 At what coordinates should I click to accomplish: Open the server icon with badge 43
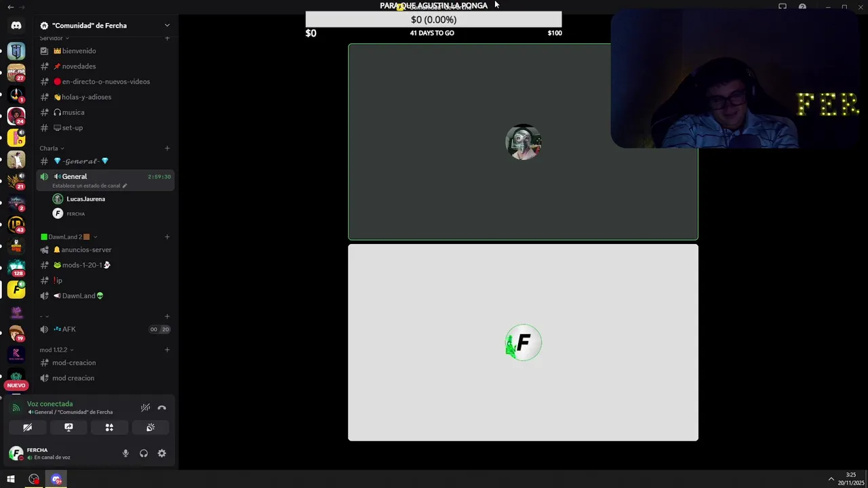tap(16, 224)
